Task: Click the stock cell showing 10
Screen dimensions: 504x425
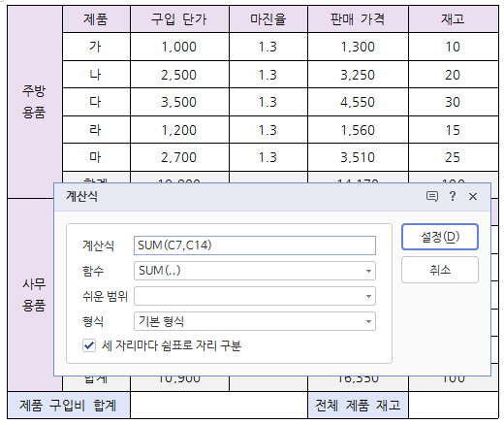Action: pyautogui.click(x=454, y=47)
